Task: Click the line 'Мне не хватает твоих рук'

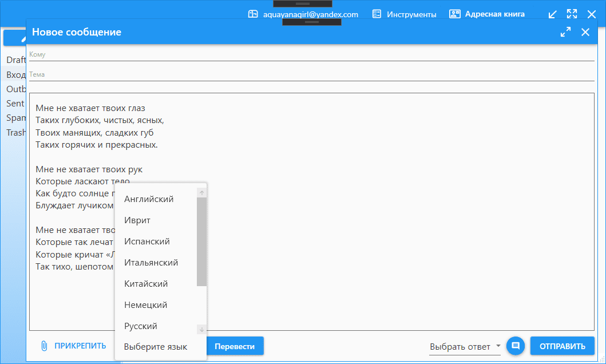Action: pos(89,169)
